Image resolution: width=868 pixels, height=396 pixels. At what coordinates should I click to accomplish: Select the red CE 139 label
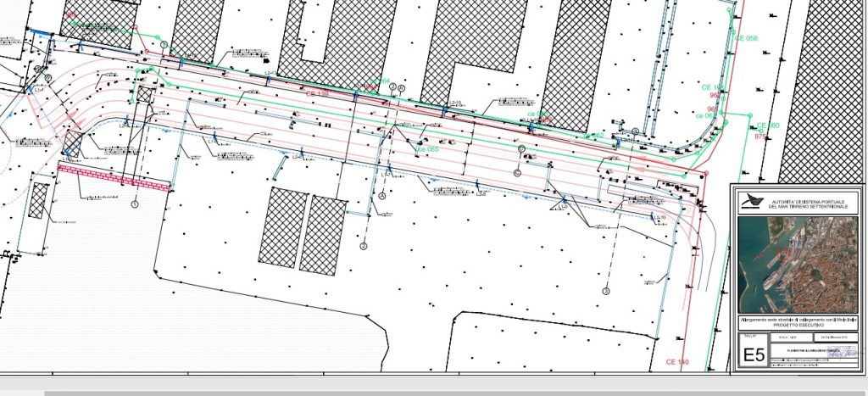pyautogui.click(x=318, y=92)
